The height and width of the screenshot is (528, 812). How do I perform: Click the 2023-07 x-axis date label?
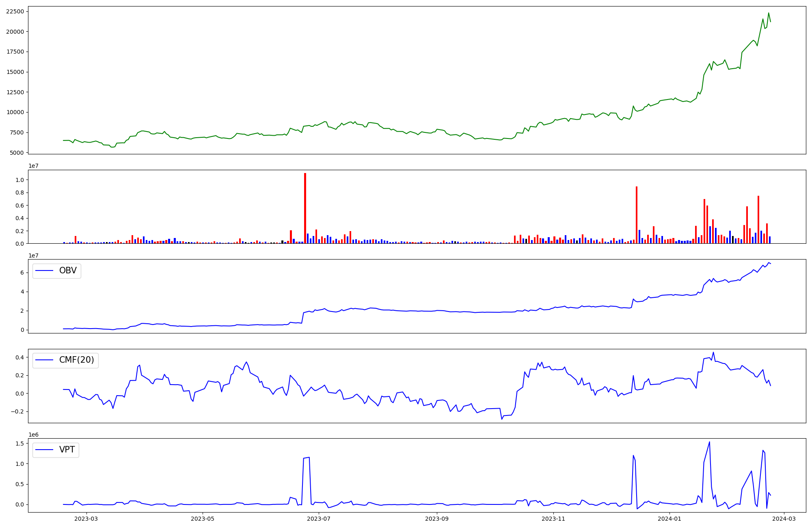click(x=319, y=519)
